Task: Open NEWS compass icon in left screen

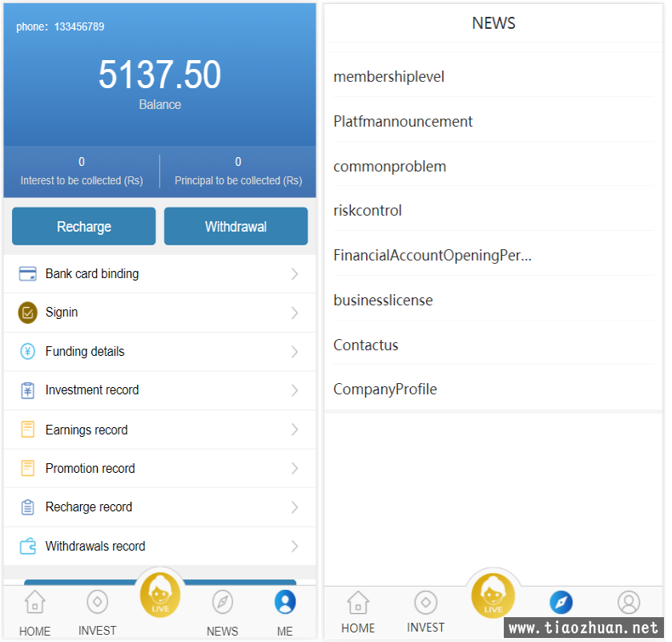Action: click(223, 602)
